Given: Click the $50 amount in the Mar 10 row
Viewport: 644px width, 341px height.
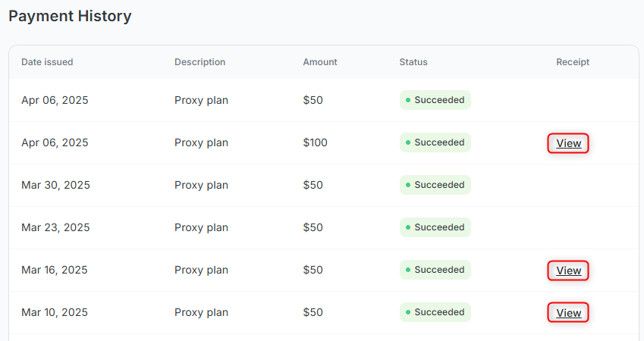Looking at the screenshot, I should [313, 312].
